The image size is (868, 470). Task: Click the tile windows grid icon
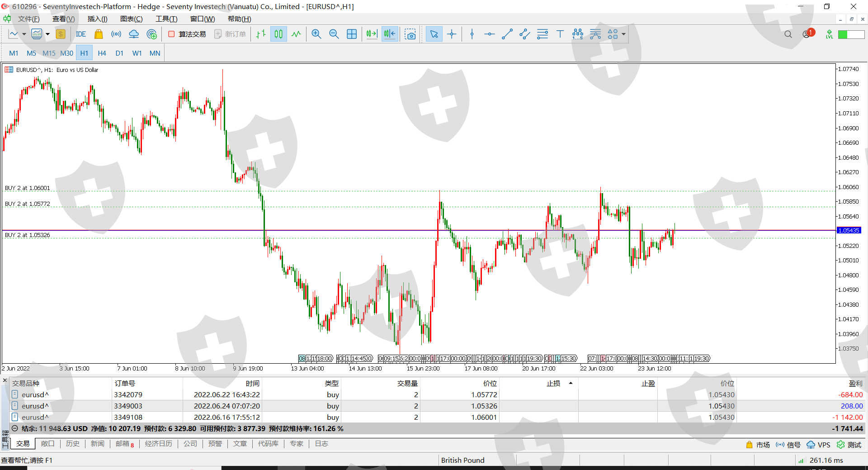point(351,34)
